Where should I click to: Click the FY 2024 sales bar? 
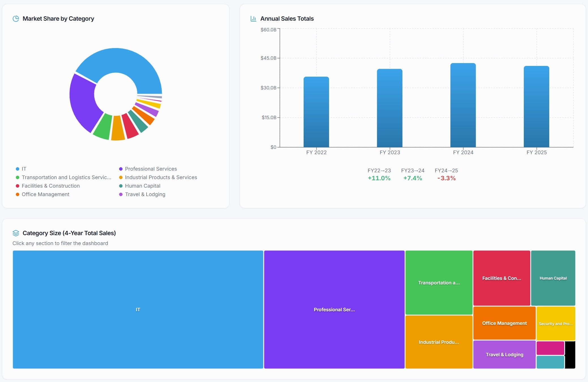(463, 105)
